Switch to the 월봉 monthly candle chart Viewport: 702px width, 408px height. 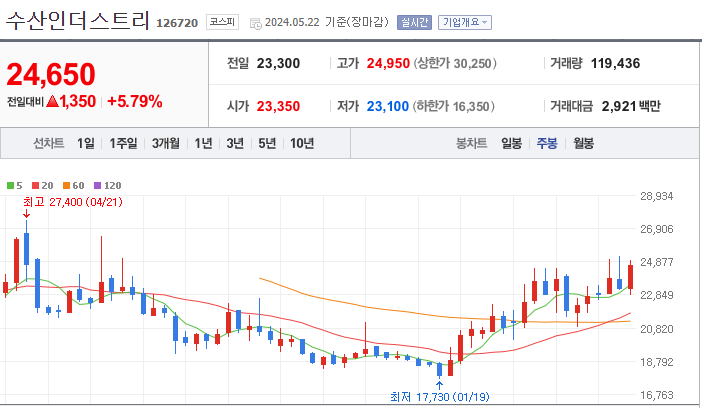[583, 143]
